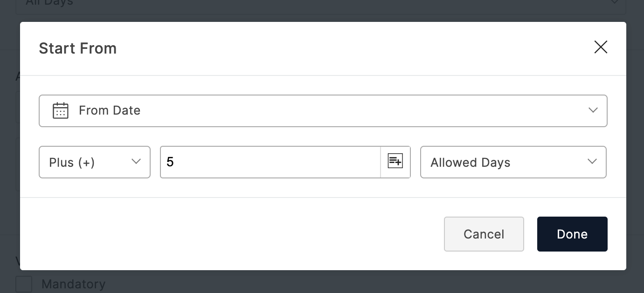Click the calendar icon beside From Date
The image size is (644, 293).
click(61, 111)
